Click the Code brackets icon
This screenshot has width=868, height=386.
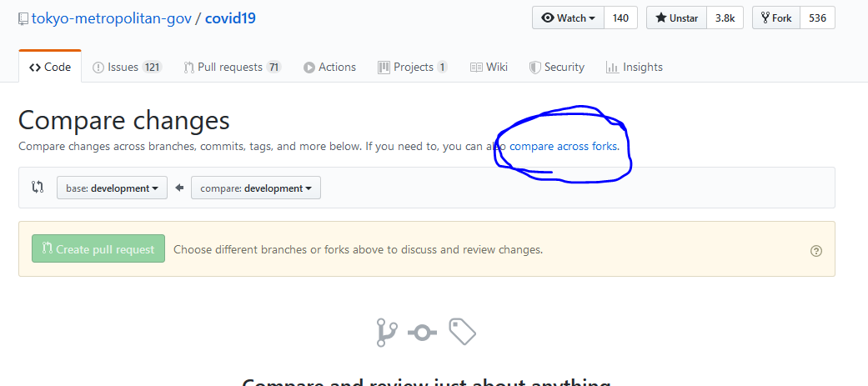pos(35,68)
